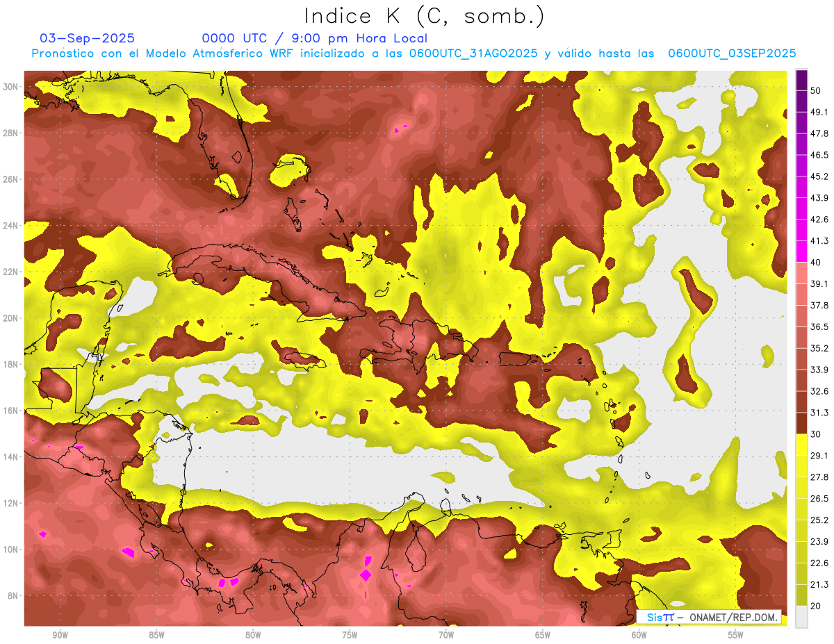Screen dimensions: 834x644
Task: Click the 14N latitude label
Action: click(x=10, y=457)
